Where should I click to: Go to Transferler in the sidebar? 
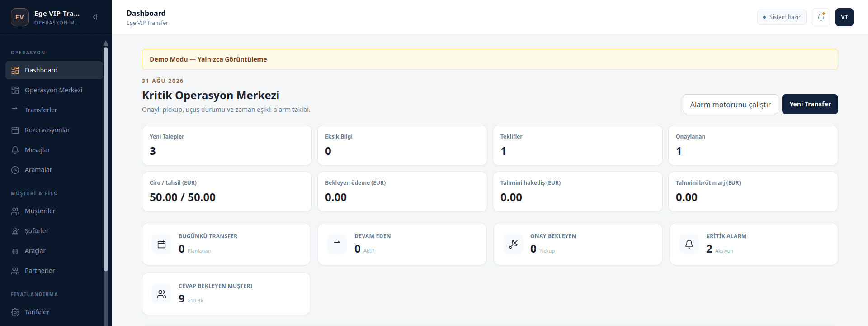pyautogui.click(x=54, y=110)
